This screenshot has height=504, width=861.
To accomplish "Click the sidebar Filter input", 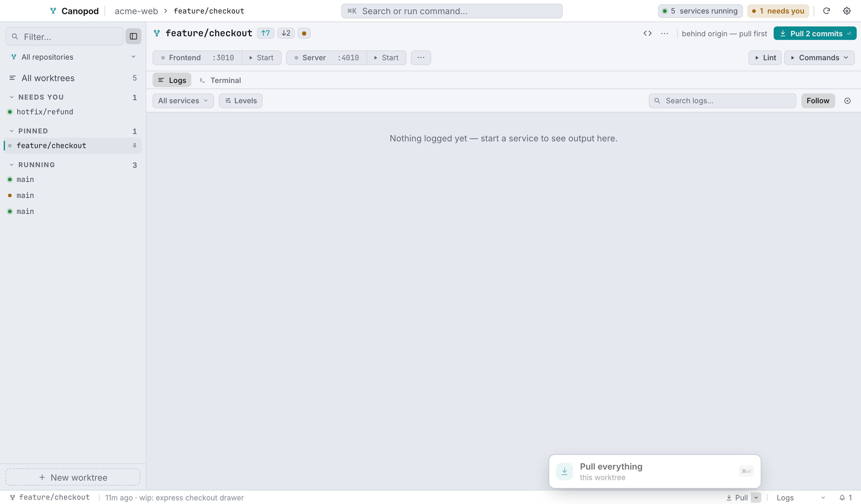I will [x=65, y=36].
